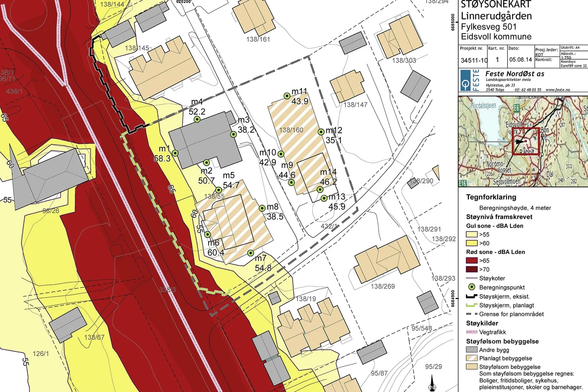Viewport: 588px width, 392px height.
Task: Click the Beregningspunkt legend symbol
Action: [472, 287]
